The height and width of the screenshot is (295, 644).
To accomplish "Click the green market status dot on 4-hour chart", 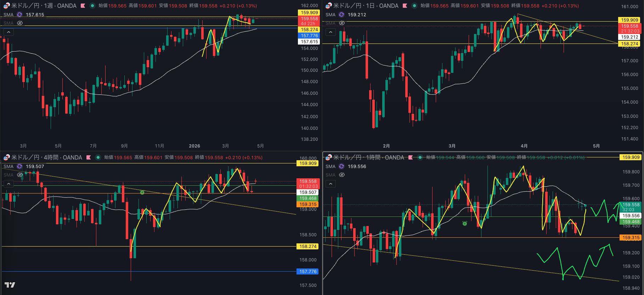I will [98, 157].
